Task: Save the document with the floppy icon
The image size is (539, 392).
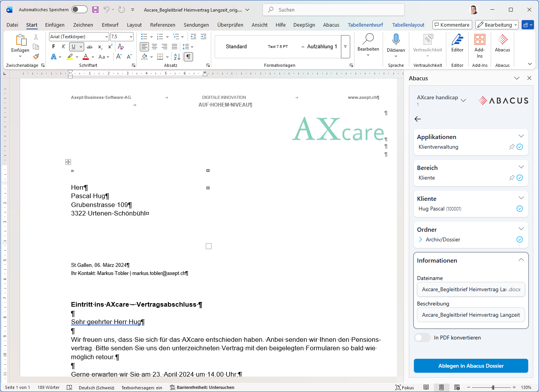Action: point(95,10)
